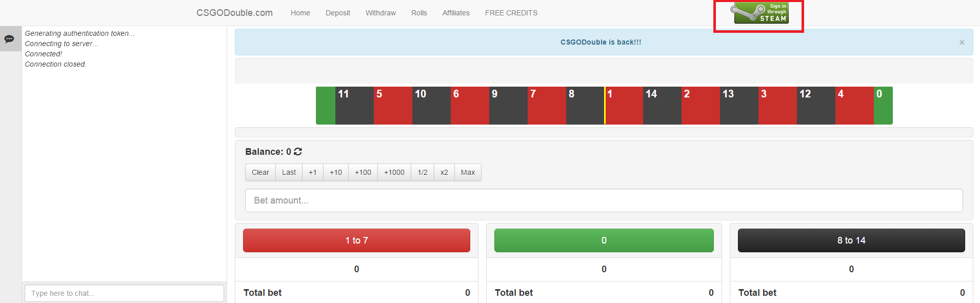Add 1 to bet with +1 button
Screen dimensions: 980x303
point(313,172)
